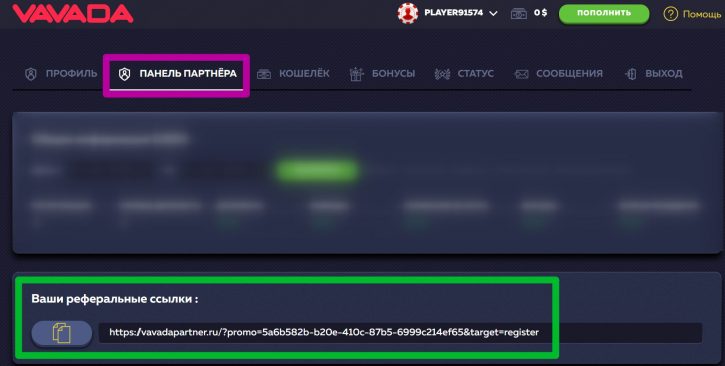
Task: Copy referral link with clipboard button
Action: [x=61, y=333]
